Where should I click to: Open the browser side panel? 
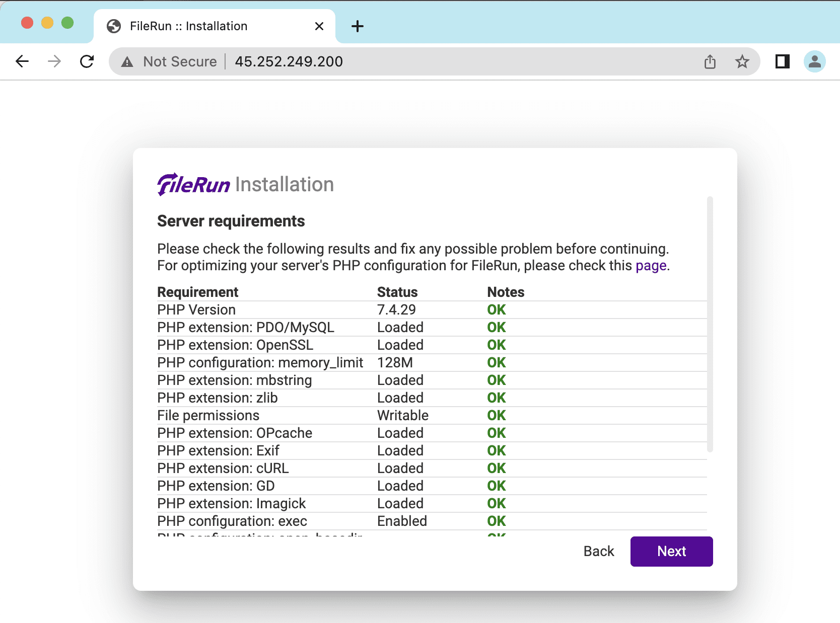coord(782,61)
